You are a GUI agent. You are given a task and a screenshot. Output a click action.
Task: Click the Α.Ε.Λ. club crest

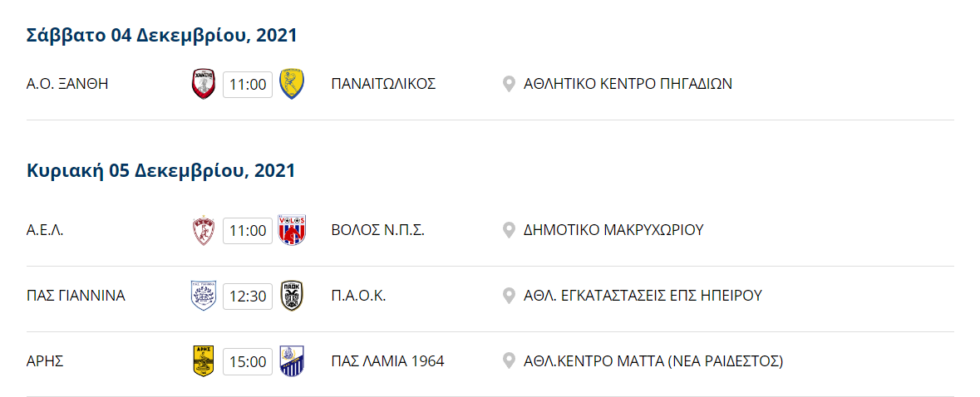coord(203,230)
